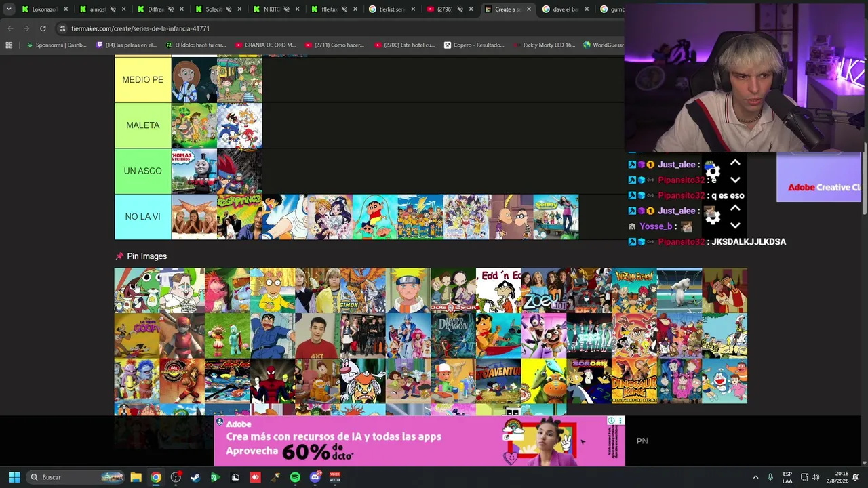This screenshot has width=868, height=488.
Task: Select the Naruto image in the pool
Action: point(408,290)
